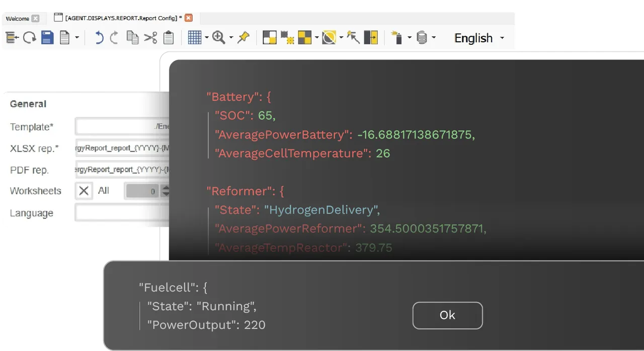Click the scissors Cut icon

[151, 38]
